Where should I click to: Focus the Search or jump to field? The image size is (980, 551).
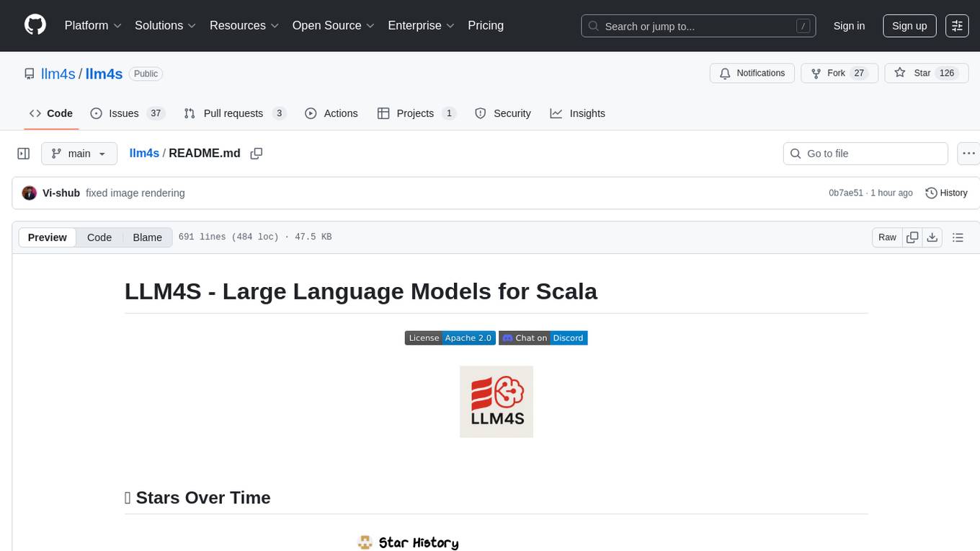(x=698, y=26)
